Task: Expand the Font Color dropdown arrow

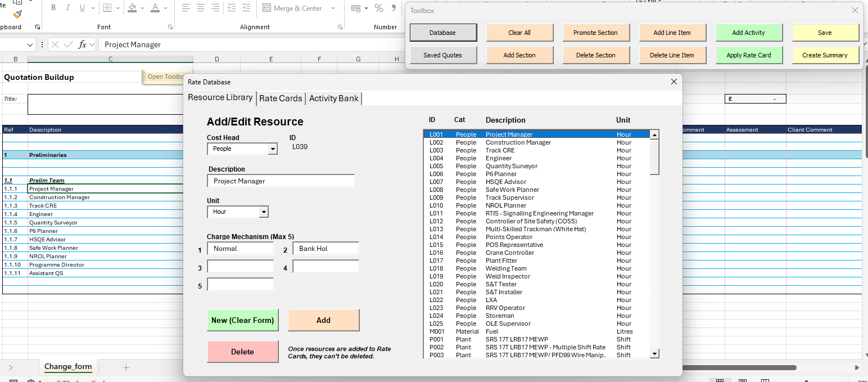Action: pyautogui.click(x=165, y=8)
